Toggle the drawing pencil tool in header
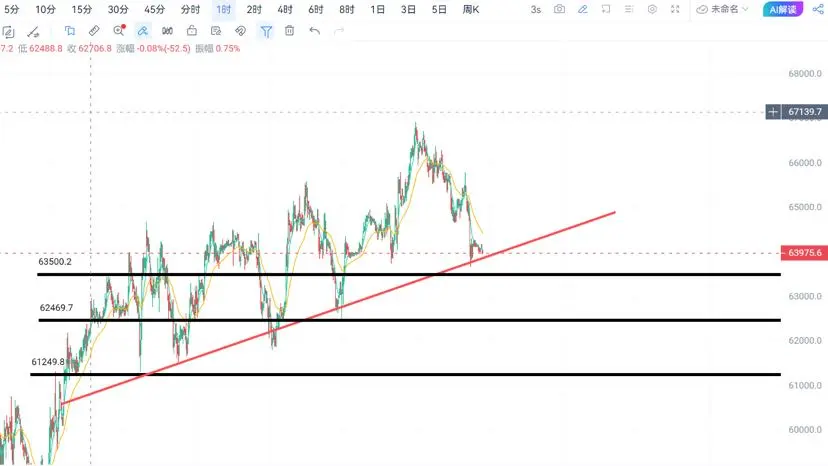Screen dimensions: 828x466 (582, 9)
